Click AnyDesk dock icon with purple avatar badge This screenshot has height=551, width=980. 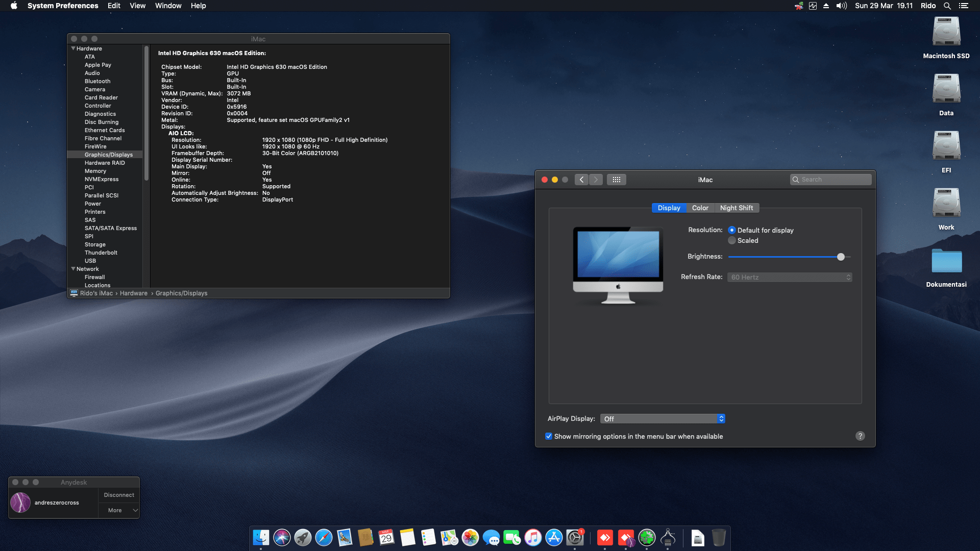(626, 537)
